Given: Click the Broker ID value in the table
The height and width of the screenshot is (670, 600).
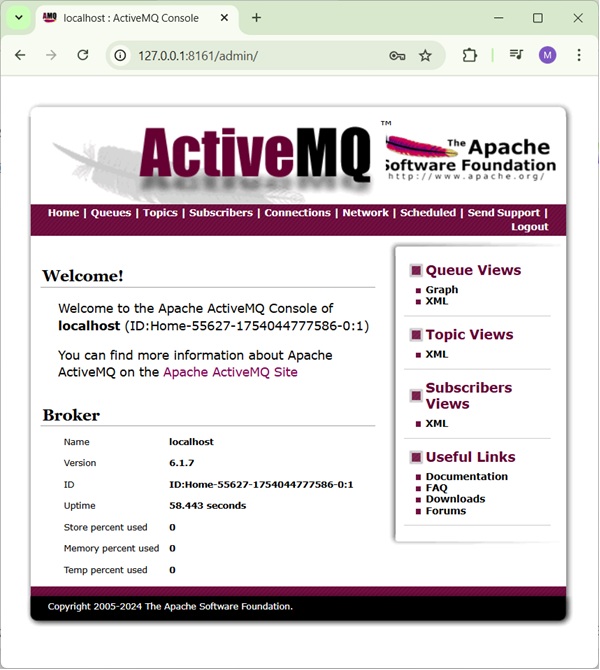Looking at the screenshot, I should pos(261,485).
